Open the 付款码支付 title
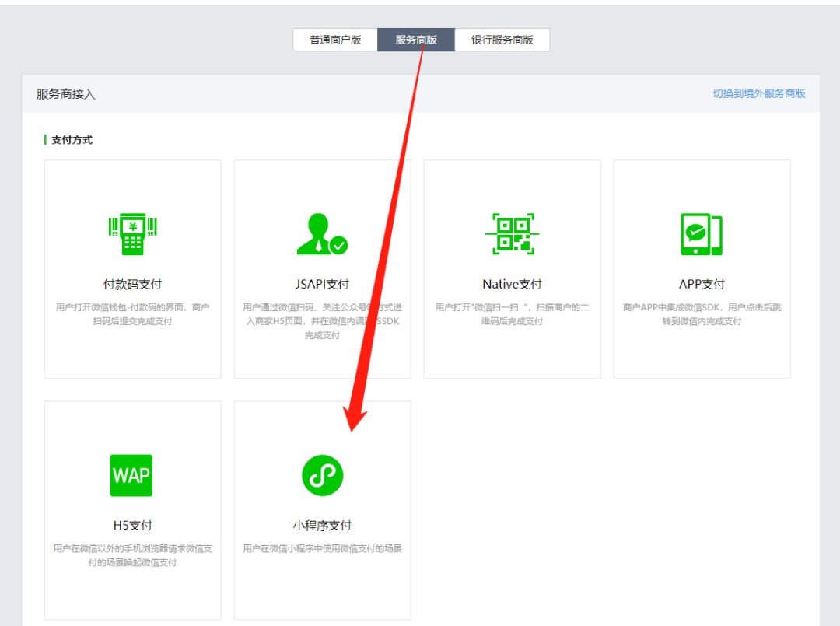This screenshot has height=626, width=840. [x=132, y=285]
